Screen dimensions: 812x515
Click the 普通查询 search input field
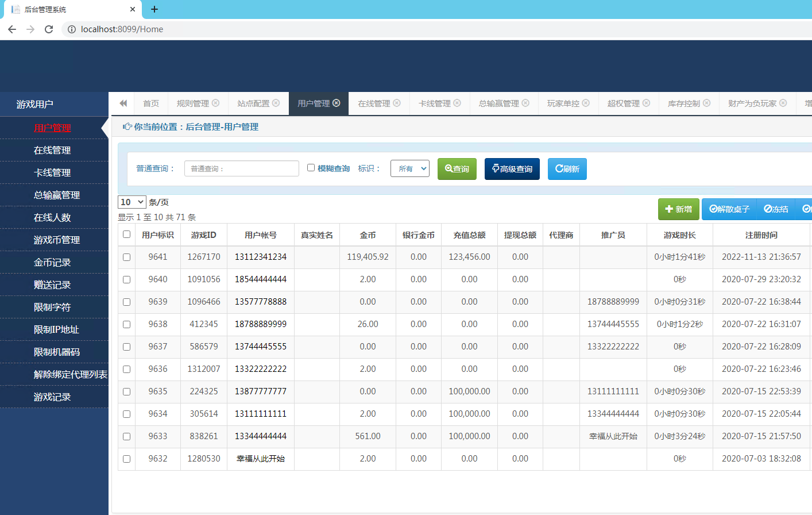(242, 168)
